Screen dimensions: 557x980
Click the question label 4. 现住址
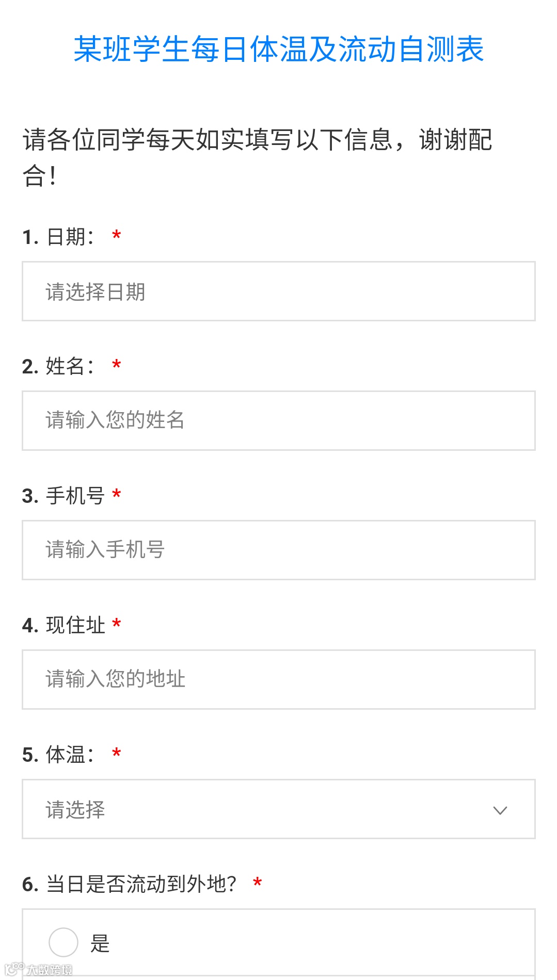pos(63,626)
